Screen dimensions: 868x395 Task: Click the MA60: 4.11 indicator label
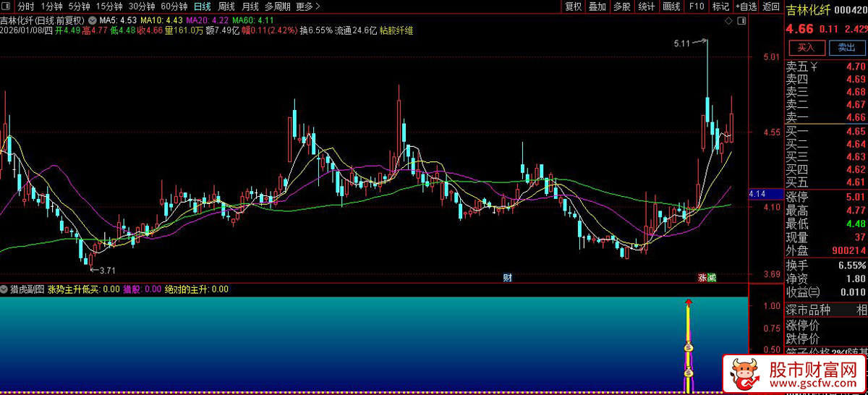click(253, 20)
